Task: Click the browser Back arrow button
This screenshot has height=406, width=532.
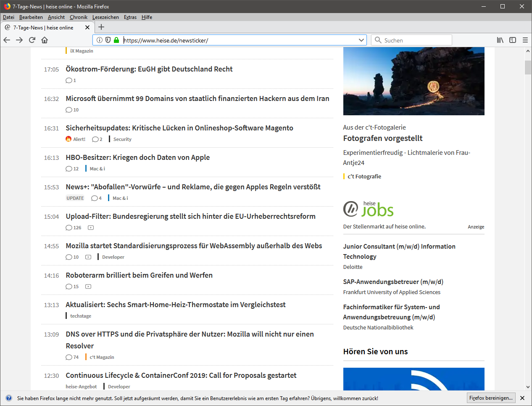Action: click(x=7, y=40)
